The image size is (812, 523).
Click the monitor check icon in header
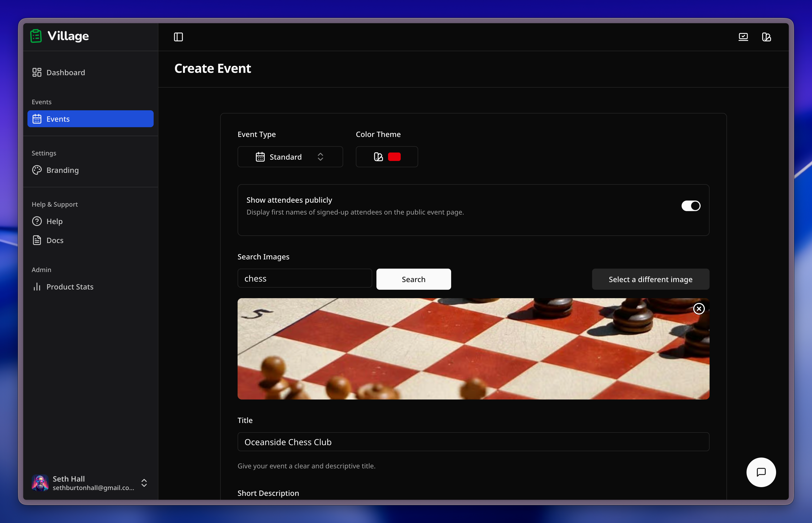(x=743, y=37)
